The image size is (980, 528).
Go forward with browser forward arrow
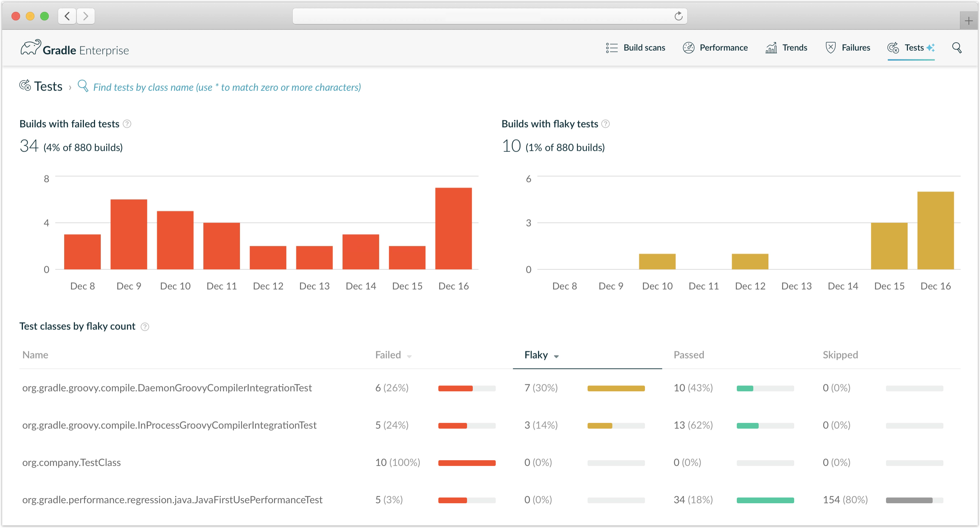pyautogui.click(x=86, y=16)
